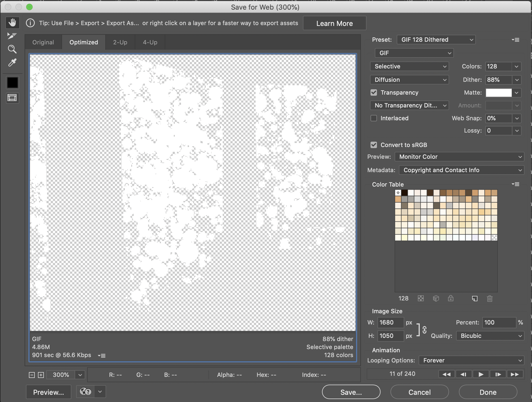Image resolution: width=532 pixels, height=402 pixels.
Task: Click the eyedropper color swatch
Action: [x=12, y=82]
